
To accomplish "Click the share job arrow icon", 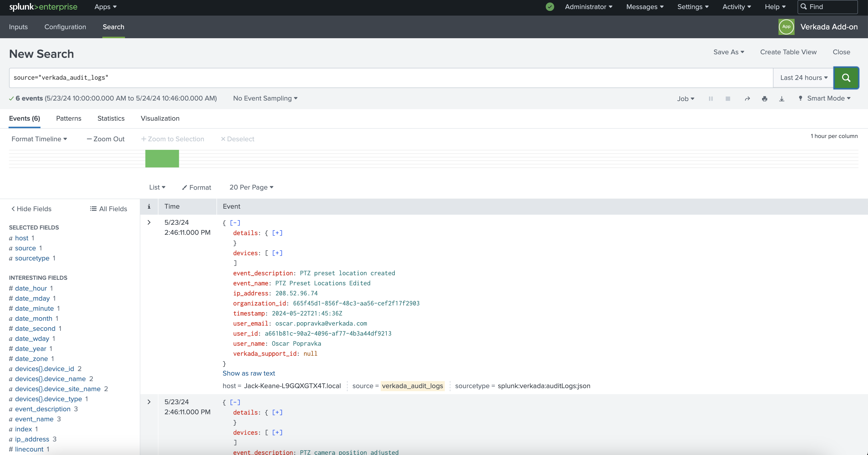I will (x=747, y=99).
